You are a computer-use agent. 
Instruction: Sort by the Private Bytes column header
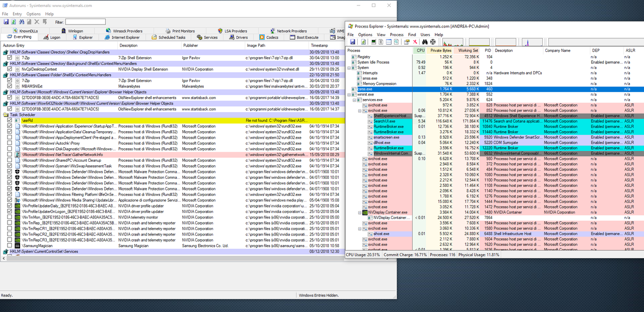[x=440, y=50]
